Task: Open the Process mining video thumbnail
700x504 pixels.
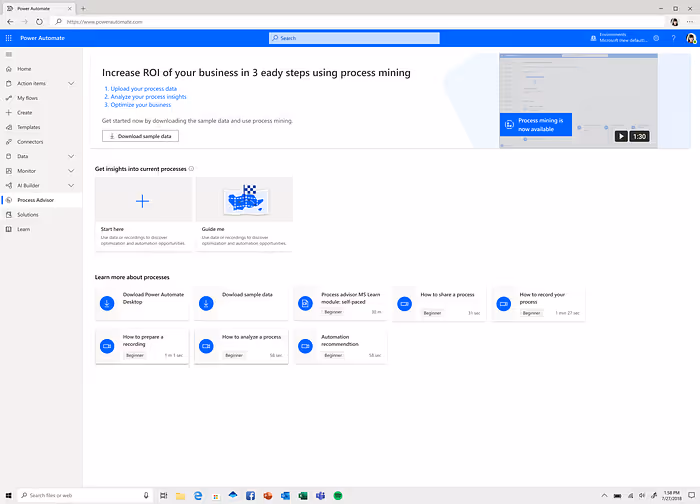Action: [579, 100]
